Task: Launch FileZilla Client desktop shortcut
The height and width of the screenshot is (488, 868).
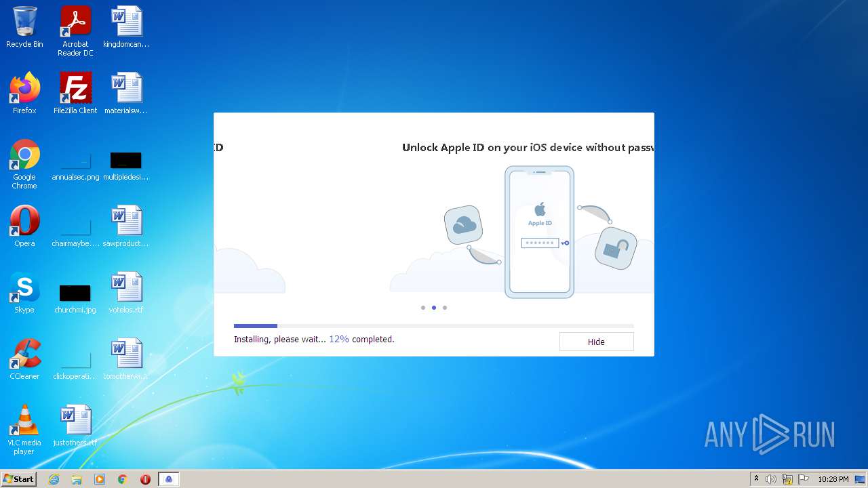Action: (75, 94)
